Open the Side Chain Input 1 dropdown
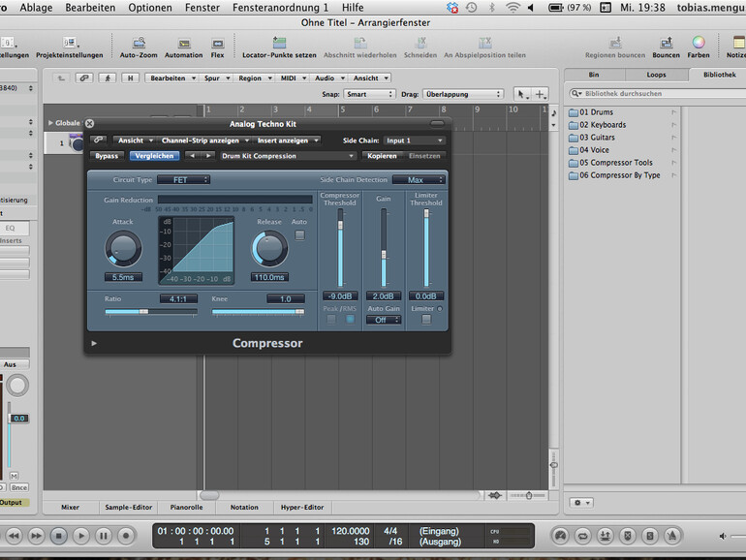 (414, 140)
